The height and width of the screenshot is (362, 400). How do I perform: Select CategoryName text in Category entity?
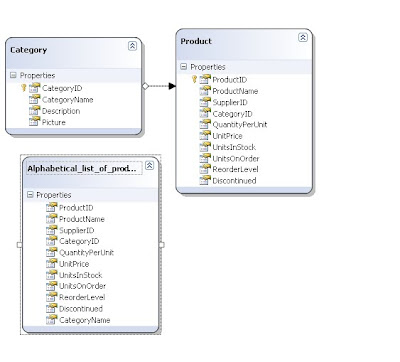click(68, 100)
